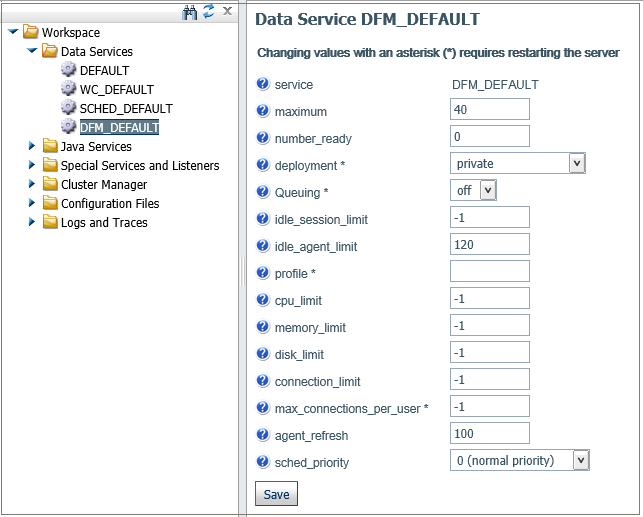Open help for max_connections_per_user
This screenshot has width=643, height=517.
263,408
